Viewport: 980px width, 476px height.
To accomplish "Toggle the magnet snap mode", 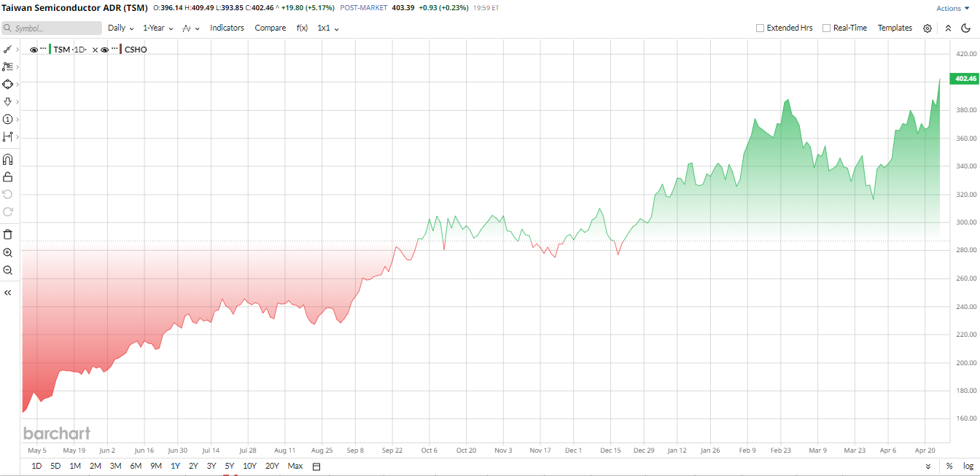I will (x=7, y=159).
